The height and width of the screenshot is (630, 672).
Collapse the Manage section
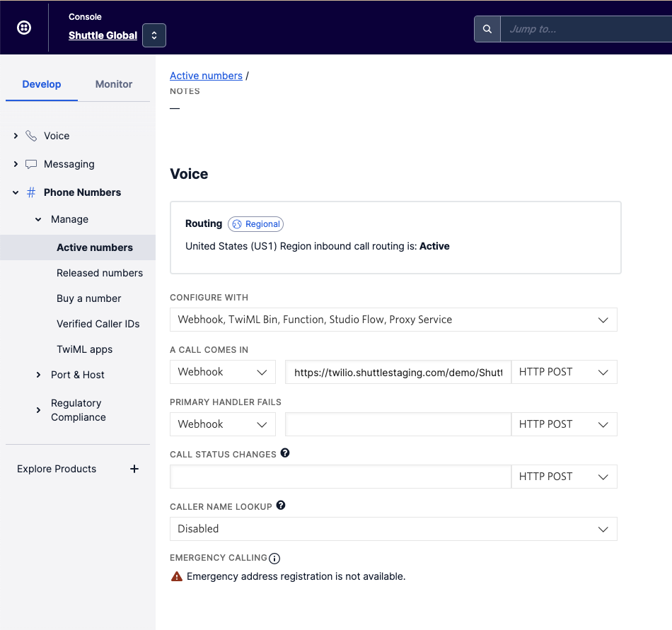(38, 220)
